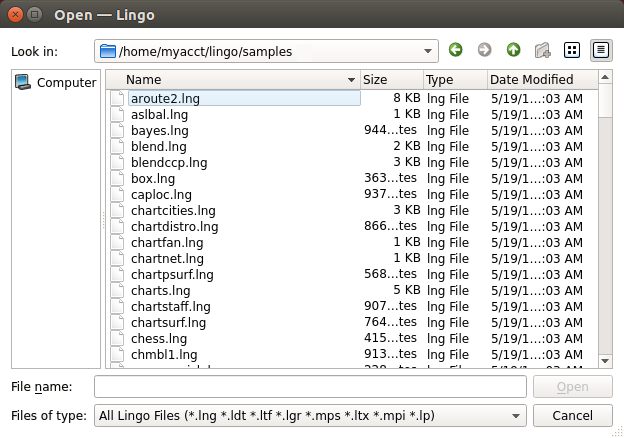Select file name chartdistro.lng
624x438 pixels.
tap(175, 226)
